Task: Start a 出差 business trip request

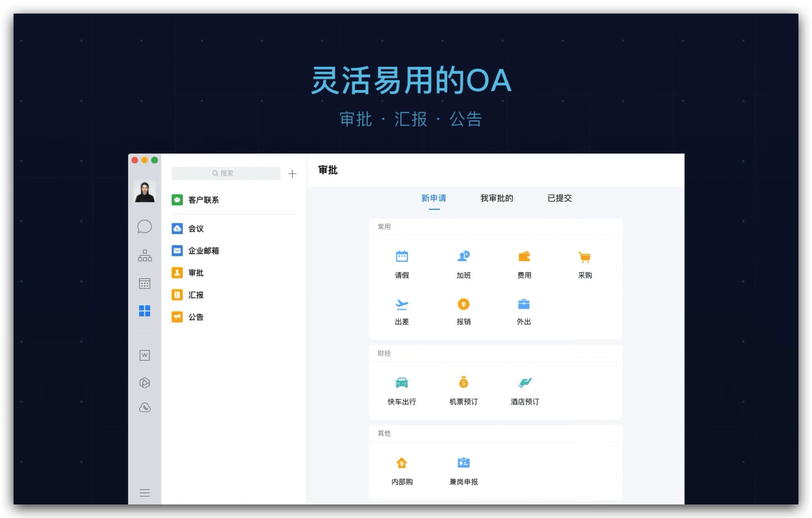Action: coord(402,312)
